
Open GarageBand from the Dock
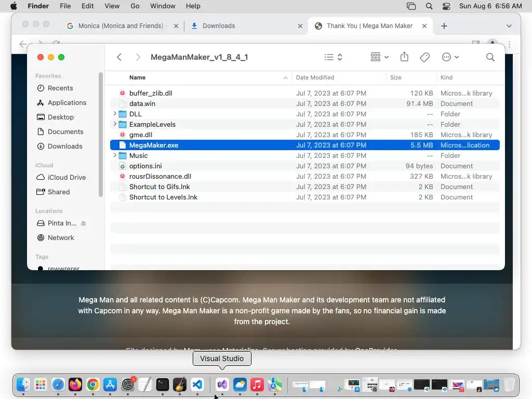point(180,384)
